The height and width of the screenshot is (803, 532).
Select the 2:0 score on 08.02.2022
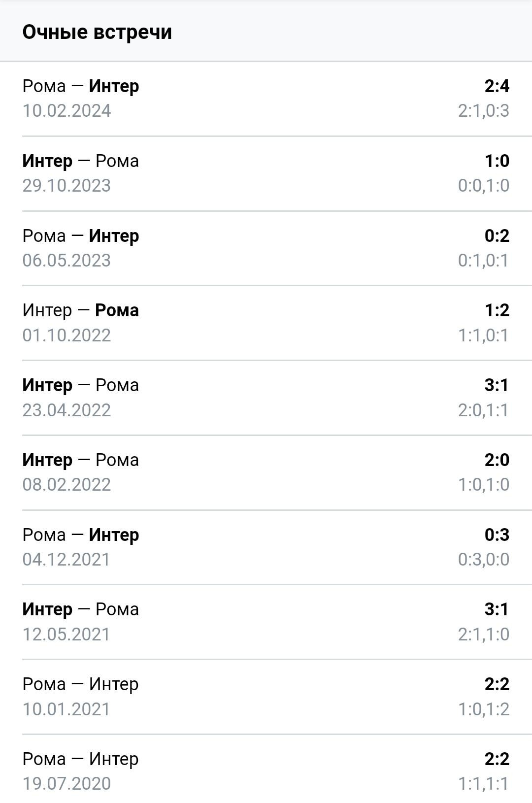click(x=497, y=460)
